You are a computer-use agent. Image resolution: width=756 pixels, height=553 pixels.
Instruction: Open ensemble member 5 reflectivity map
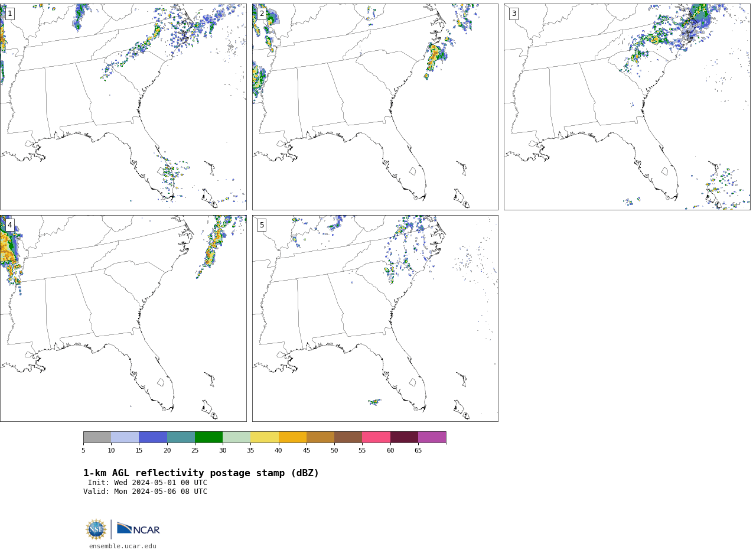pos(375,318)
